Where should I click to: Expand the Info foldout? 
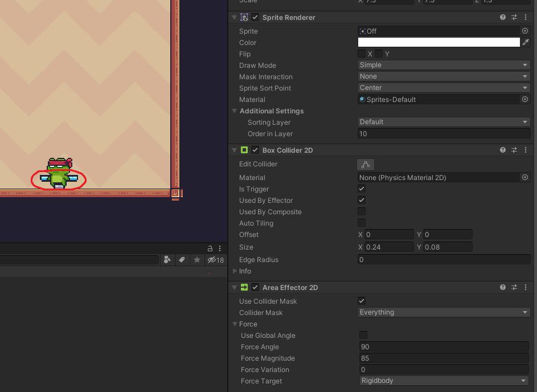235,271
